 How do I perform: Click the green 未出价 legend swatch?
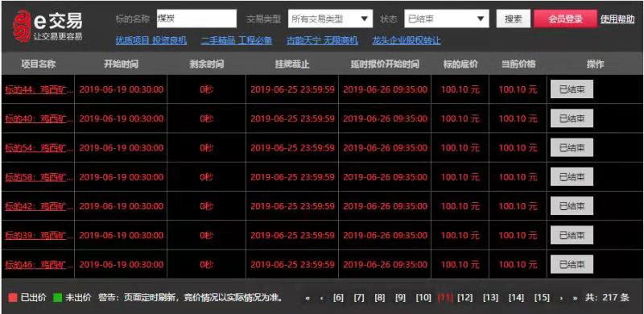(x=57, y=298)
